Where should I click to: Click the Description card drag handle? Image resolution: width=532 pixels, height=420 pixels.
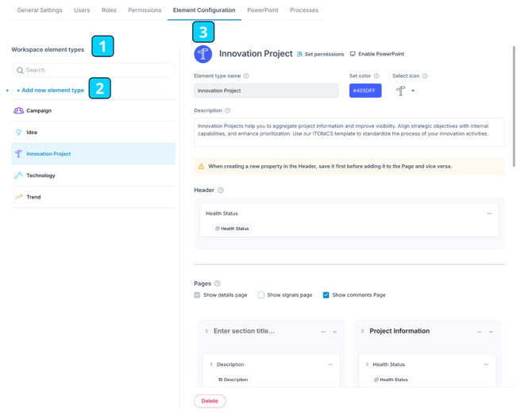tap(211, 364)
